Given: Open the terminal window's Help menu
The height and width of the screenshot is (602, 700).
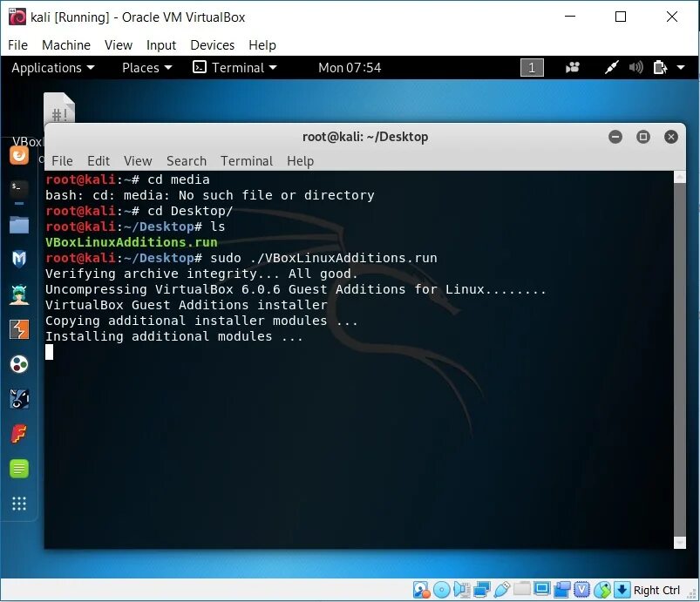Looking at the screenshot, I should coord(300,160).
